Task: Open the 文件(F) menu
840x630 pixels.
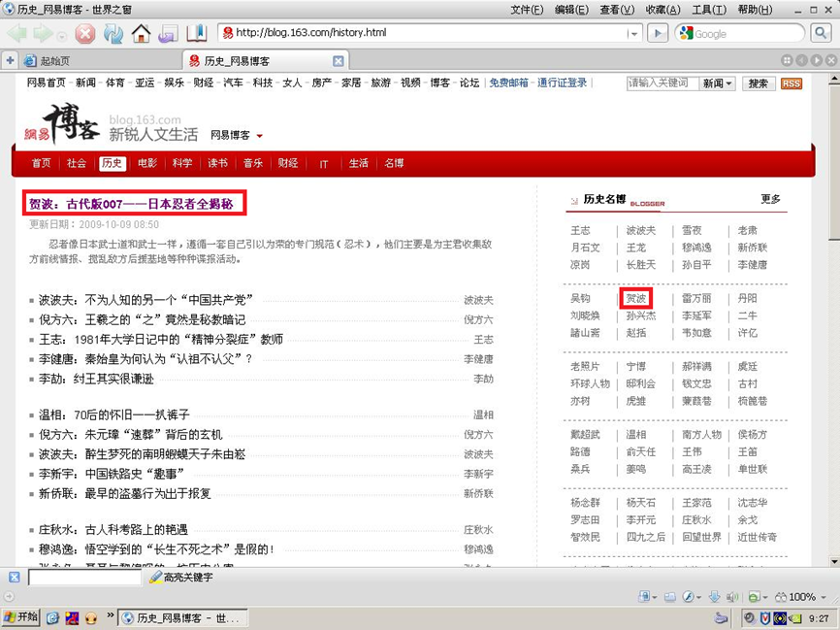Action: click(527, 10)
